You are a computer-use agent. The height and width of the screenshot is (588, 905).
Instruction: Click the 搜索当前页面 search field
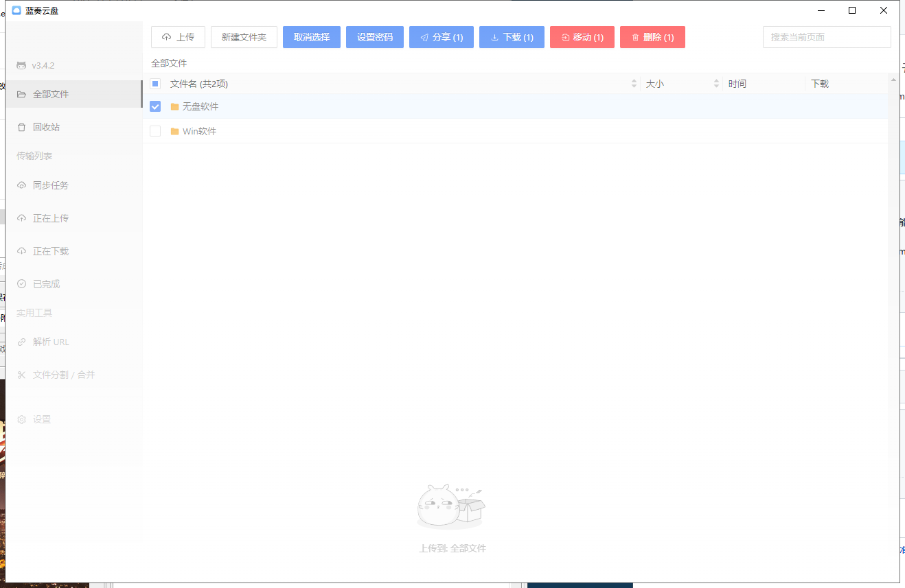pyautogui.click(x=826, y=37)
